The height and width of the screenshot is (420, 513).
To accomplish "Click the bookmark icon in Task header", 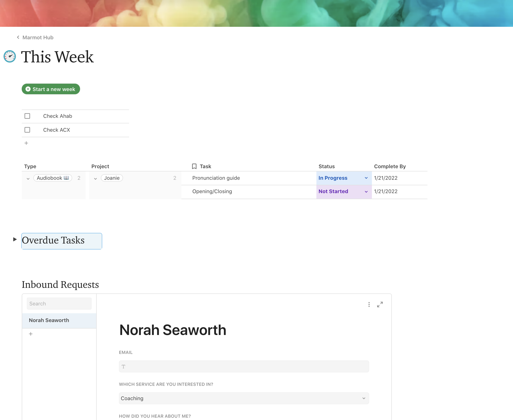I will click(194, 166).
